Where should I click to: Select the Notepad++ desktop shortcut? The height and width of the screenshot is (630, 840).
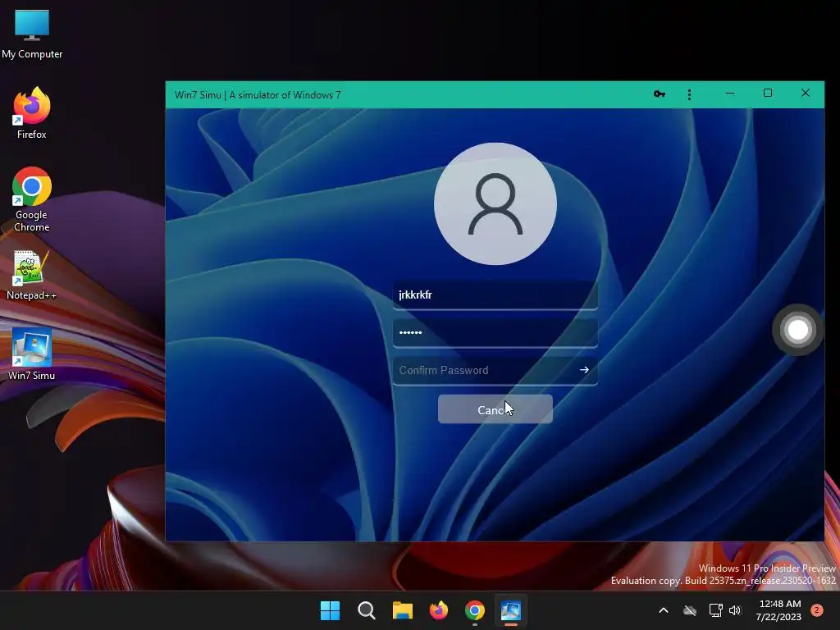click(x=32, y=276)
